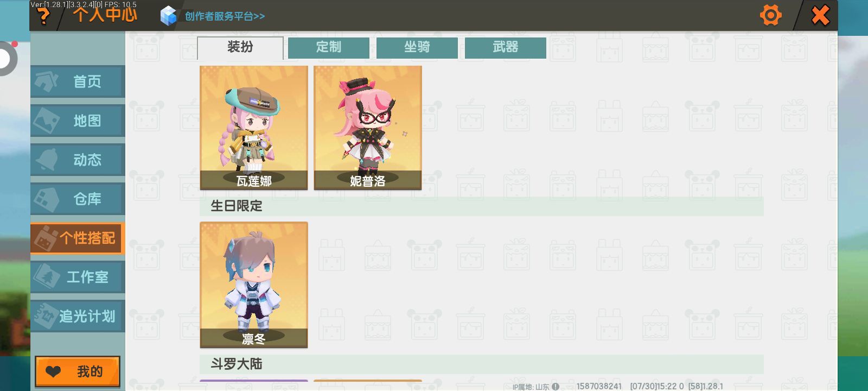This screenshot has width=868, height=391.
Task: Select the highlighted 个性搭配 menu item
Action: (78, 238)
